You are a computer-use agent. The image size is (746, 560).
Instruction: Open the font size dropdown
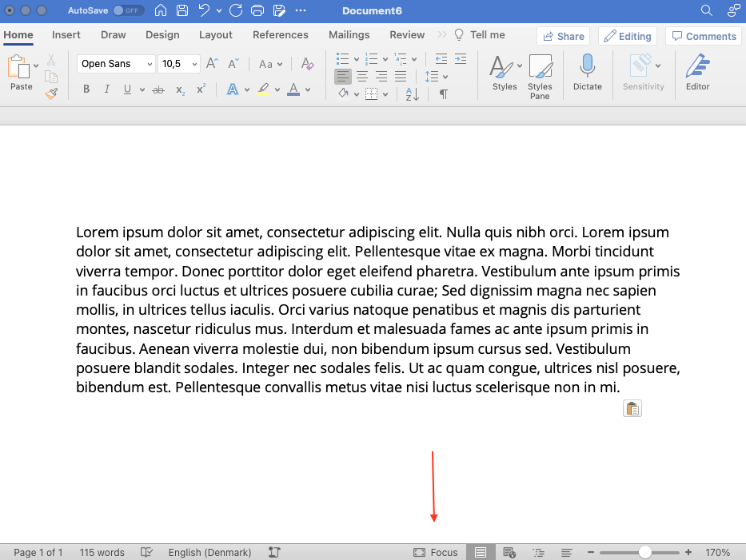[x=194, y=64]
